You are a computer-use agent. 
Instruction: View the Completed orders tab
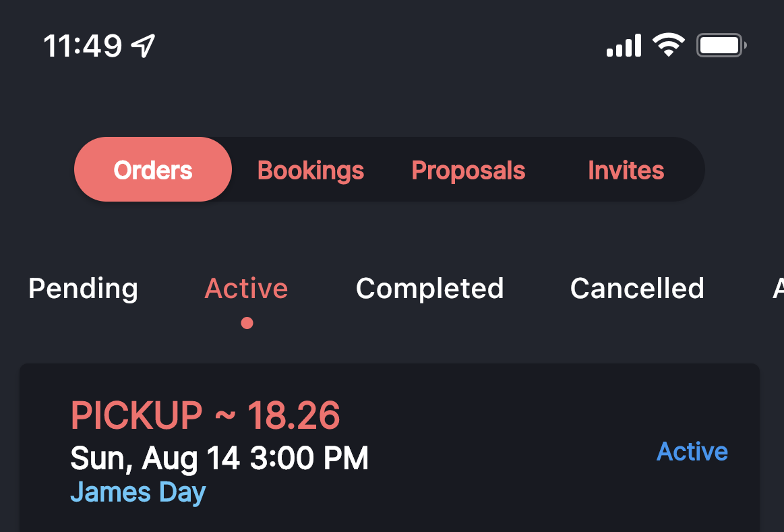(x=429, y=289)
